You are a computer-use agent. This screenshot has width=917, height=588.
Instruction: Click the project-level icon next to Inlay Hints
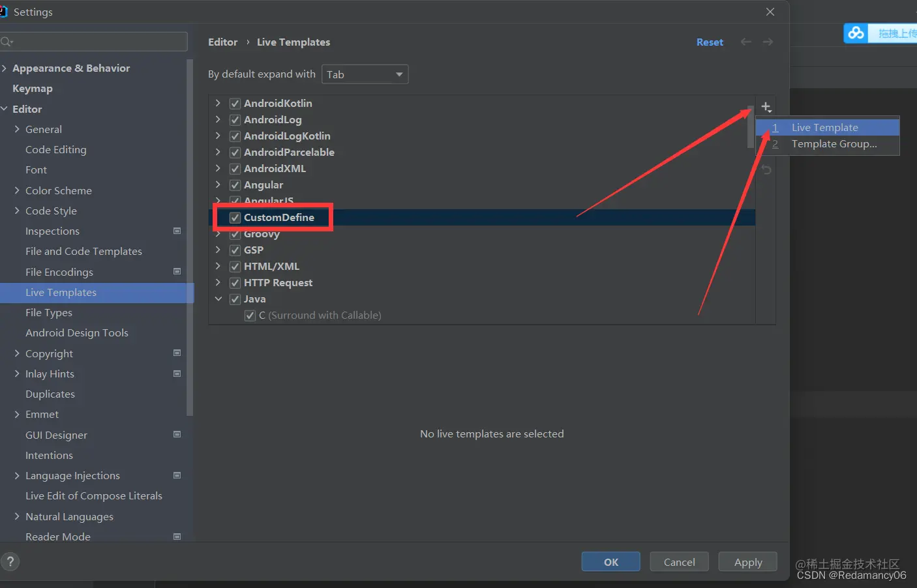pyautogui.click(x=177, y=374)
